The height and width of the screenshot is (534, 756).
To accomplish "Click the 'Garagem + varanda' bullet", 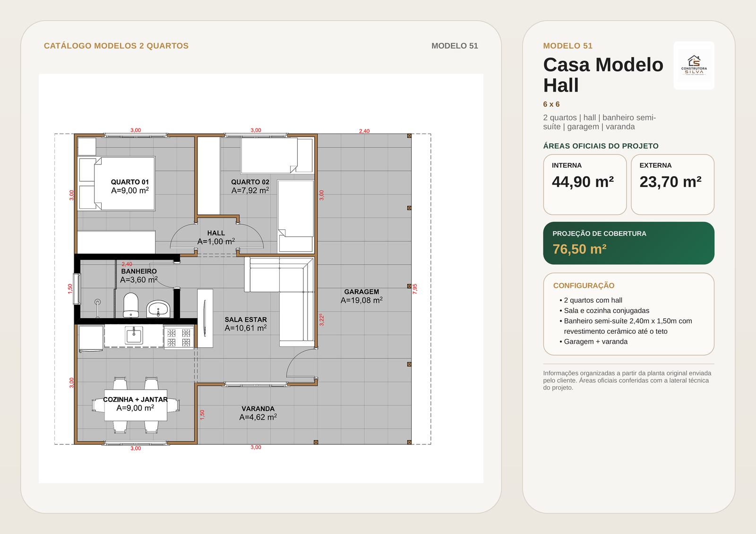I will pyautogui.click(x=593, y=342).
